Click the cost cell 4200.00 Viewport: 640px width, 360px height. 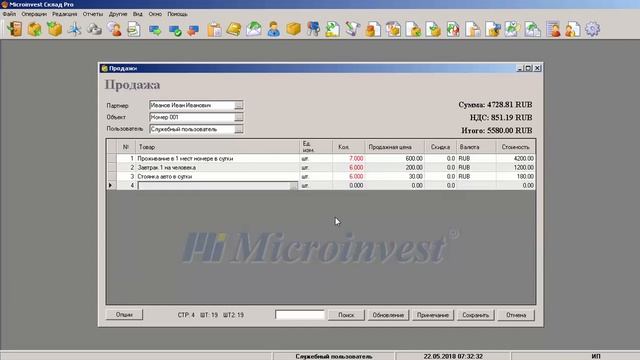click(x=516, y=158)
